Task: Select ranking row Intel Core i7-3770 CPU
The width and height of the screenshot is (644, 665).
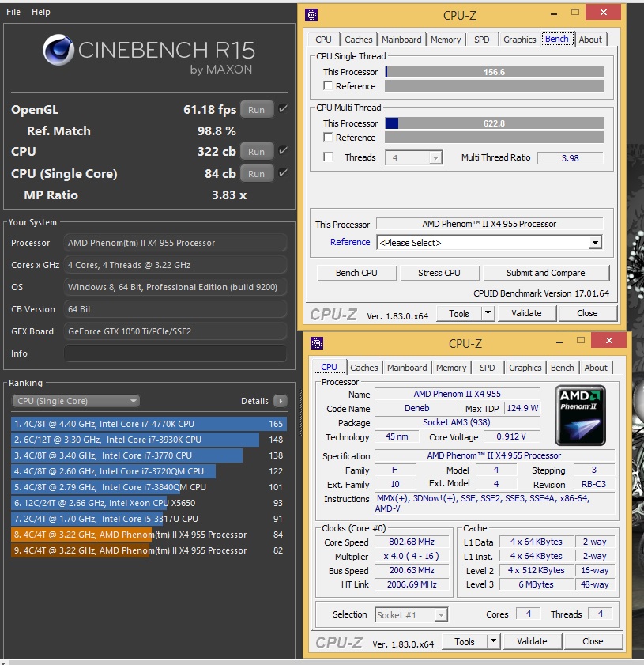Action: pyautogui.click(x=149, y=455)
